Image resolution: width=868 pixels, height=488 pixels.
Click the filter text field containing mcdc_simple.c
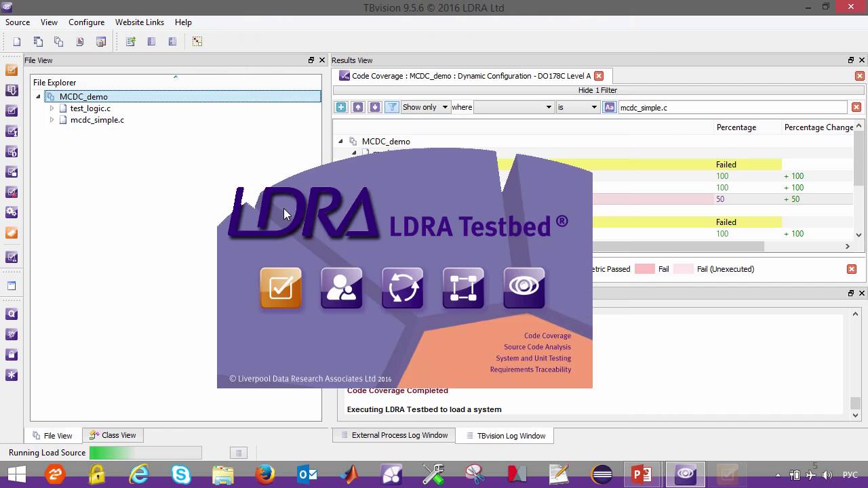[732, 107]
